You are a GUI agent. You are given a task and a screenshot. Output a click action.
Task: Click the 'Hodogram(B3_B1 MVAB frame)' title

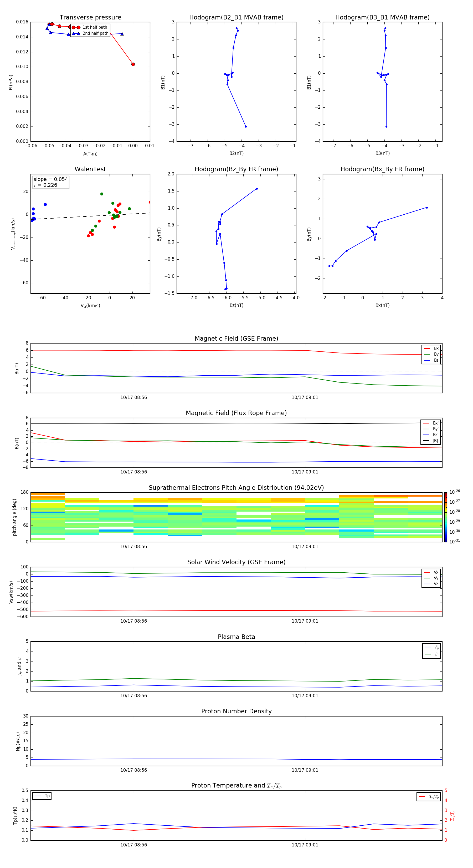pos(382,17)
